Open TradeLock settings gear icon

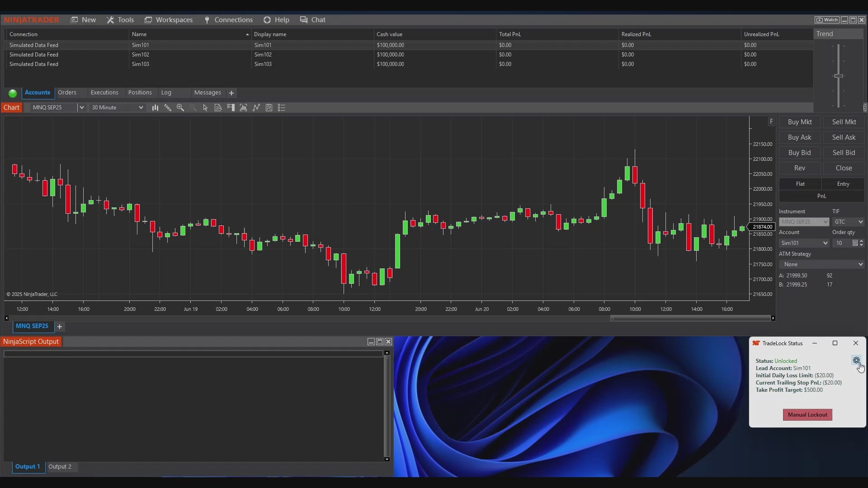point(856,360)
